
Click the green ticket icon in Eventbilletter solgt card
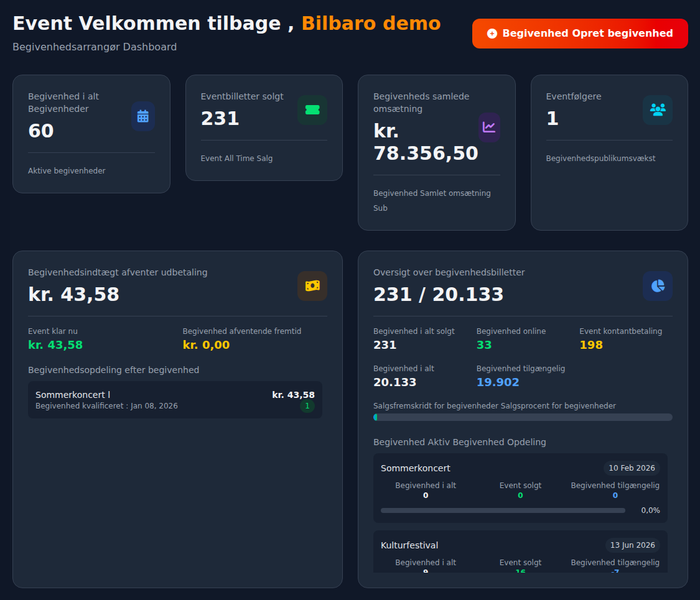pyautogui.click(x=312, y=109)
